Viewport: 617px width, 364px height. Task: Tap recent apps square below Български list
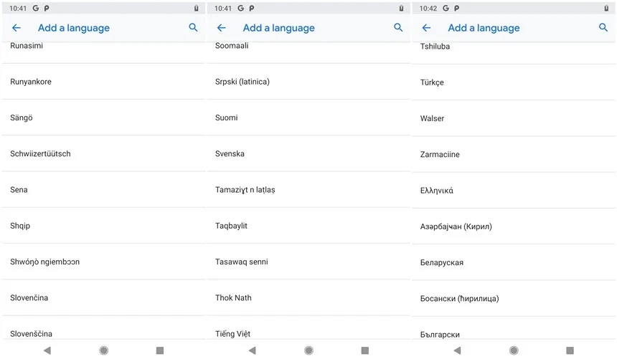[x=570, y=350]
